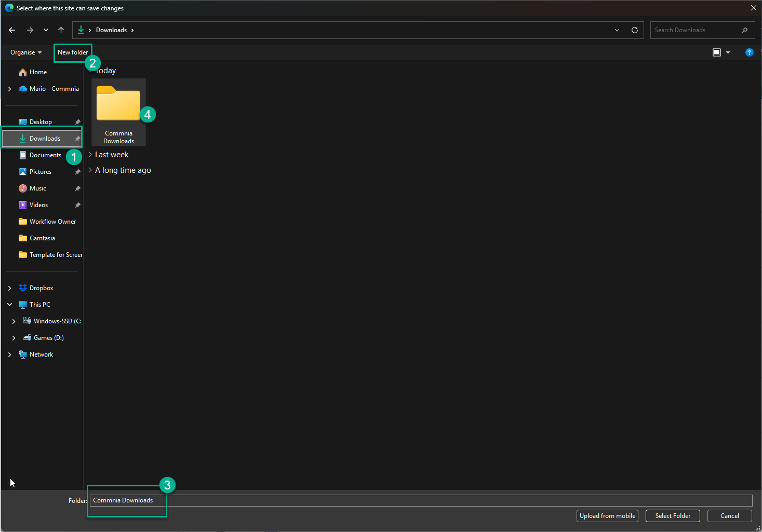
Task: Click the search magnifier icon
Action: (744, 30)
